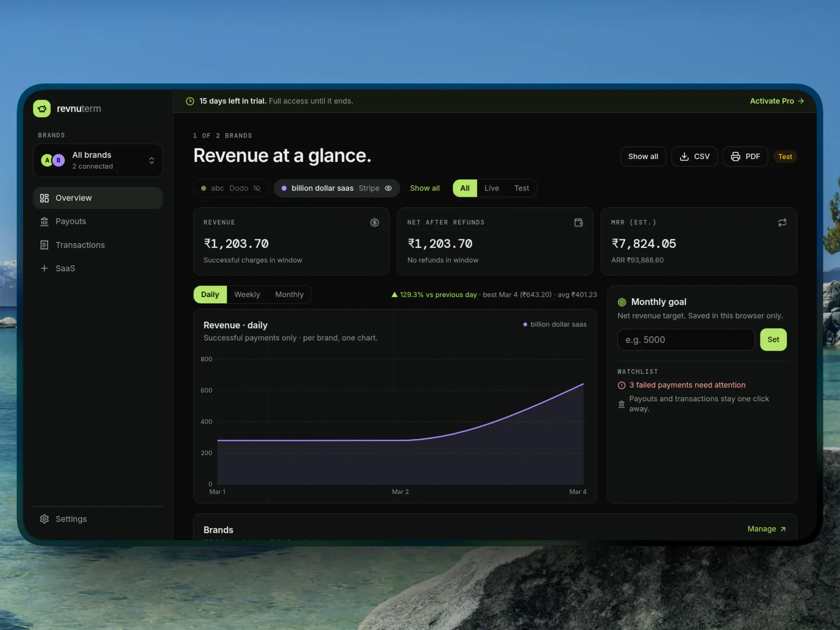
Task: Click the plus icon next to SaaS
Action: (44, 268)
